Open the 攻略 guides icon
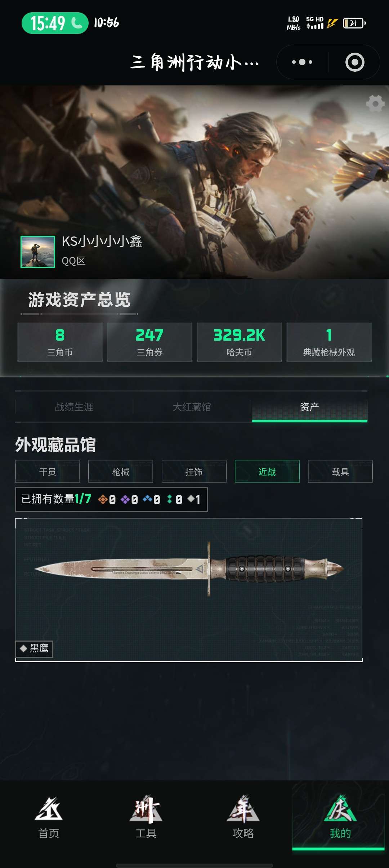 (x=243, y=809)
